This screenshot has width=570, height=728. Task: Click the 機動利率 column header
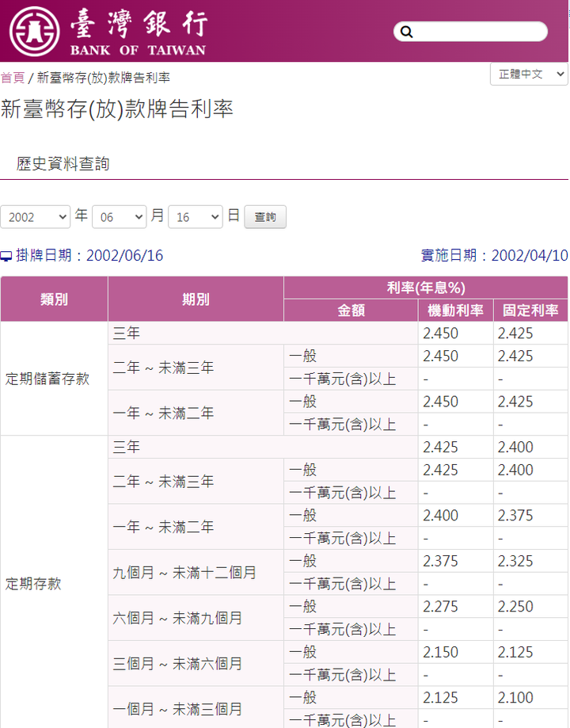coord(455,311)
